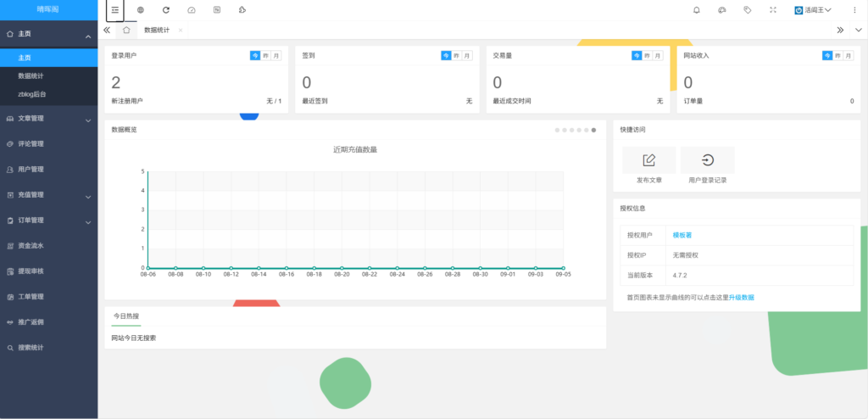Screen dimensions: 868x419
Task: Open 资金流水 in sidebar
Action: [x=48, y=245]
